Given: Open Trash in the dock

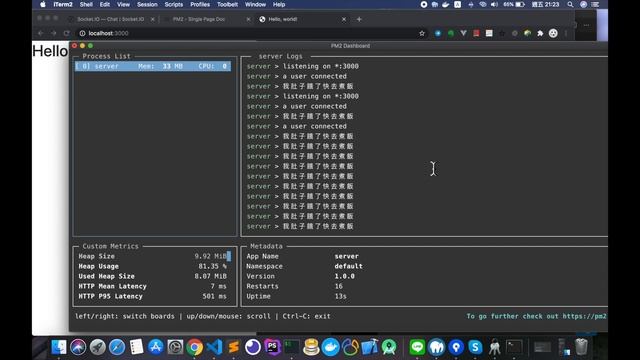Looking at the screenshot, I should 581,347.
